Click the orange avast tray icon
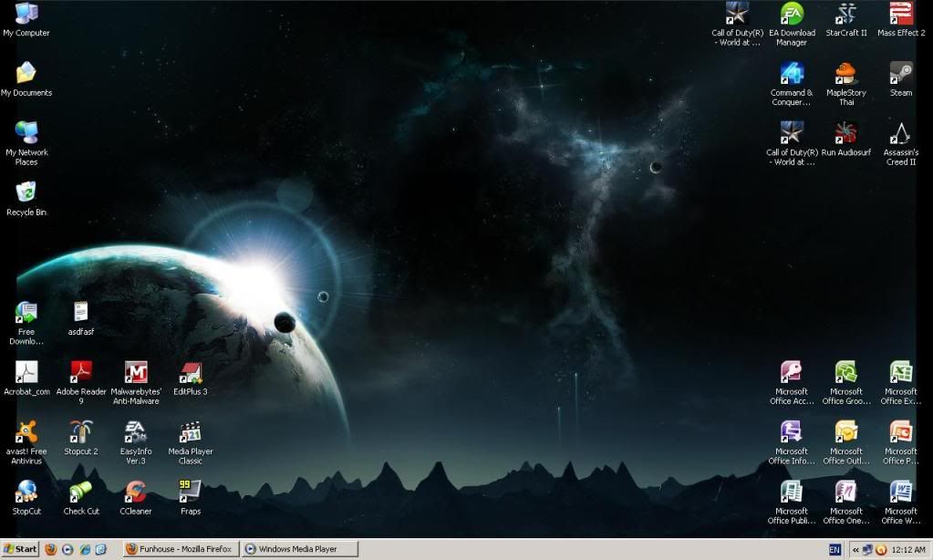This screenshot has height=560, width=933. click(881, 550)
